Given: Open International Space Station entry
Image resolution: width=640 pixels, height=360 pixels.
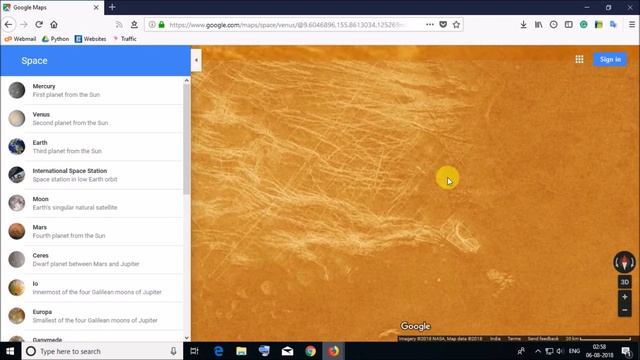Looking at the screenshot, I should (x=92, y=175).
